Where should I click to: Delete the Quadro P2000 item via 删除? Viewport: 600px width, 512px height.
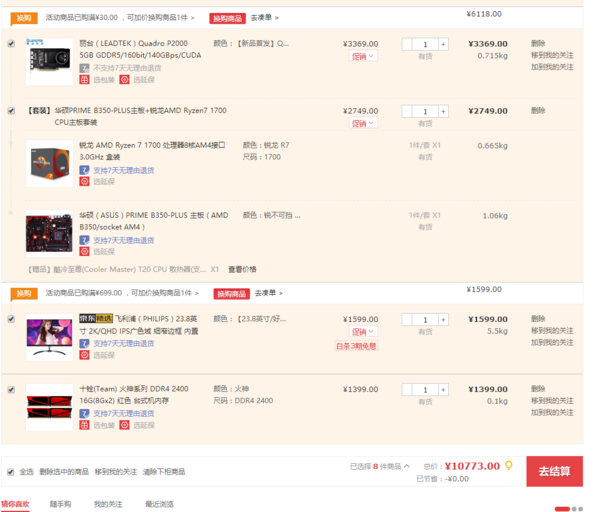click(538, 43)
